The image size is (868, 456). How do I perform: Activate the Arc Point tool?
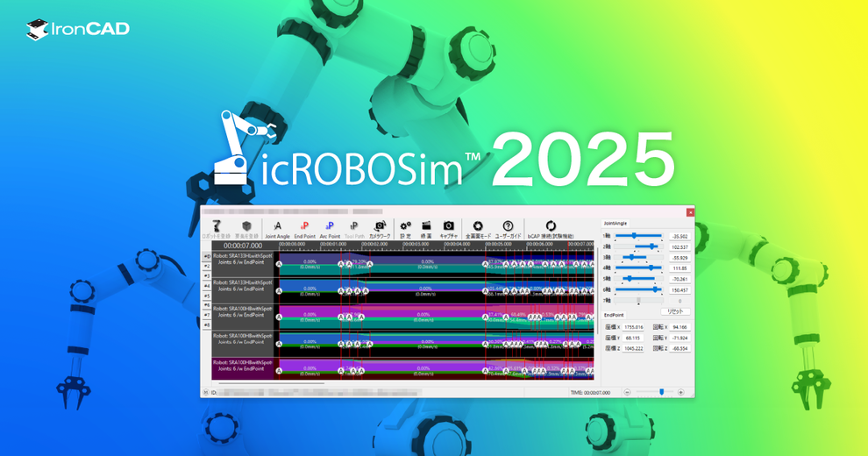pyautogui.click(x=330, y=229)
